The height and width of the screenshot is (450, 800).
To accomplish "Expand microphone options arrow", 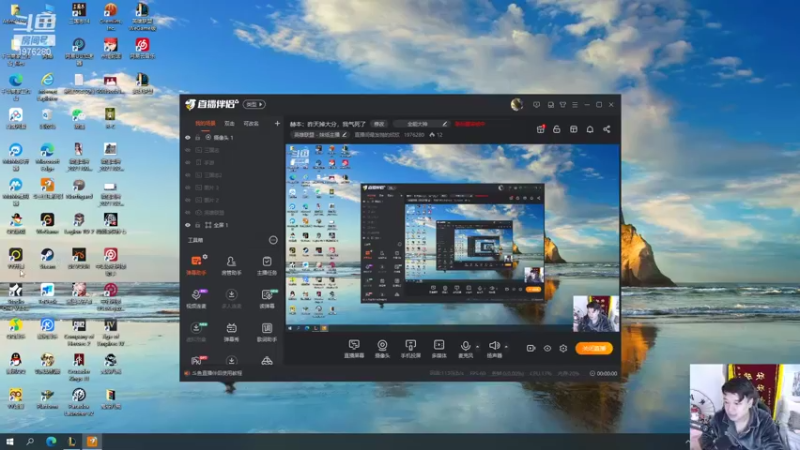I will pyautogui.click(x=478, y=347).
